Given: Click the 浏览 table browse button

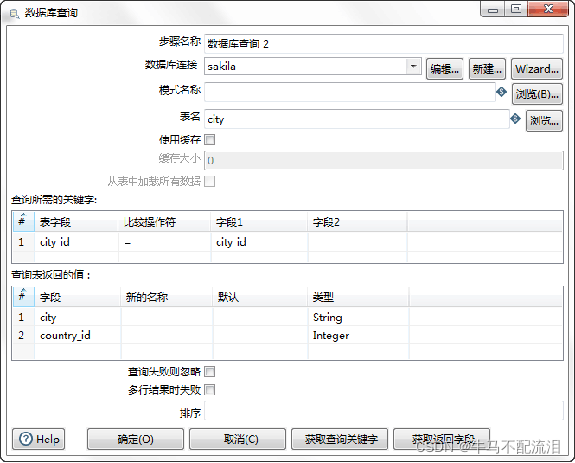Looking at the screenshot, I should point(544,121).
